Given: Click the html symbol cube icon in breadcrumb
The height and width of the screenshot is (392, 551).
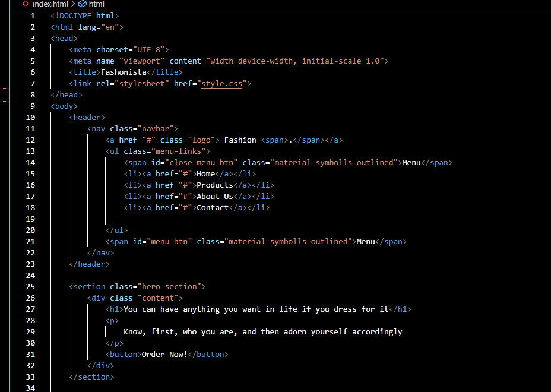Looking at the screenshot, I should (82, 4).
